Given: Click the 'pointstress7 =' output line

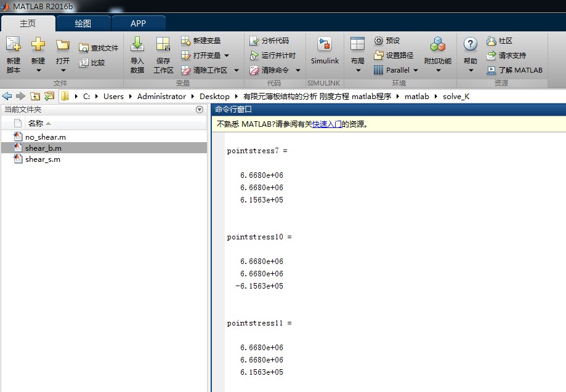Looking at the screenshot, I should [x=257, y=151].
